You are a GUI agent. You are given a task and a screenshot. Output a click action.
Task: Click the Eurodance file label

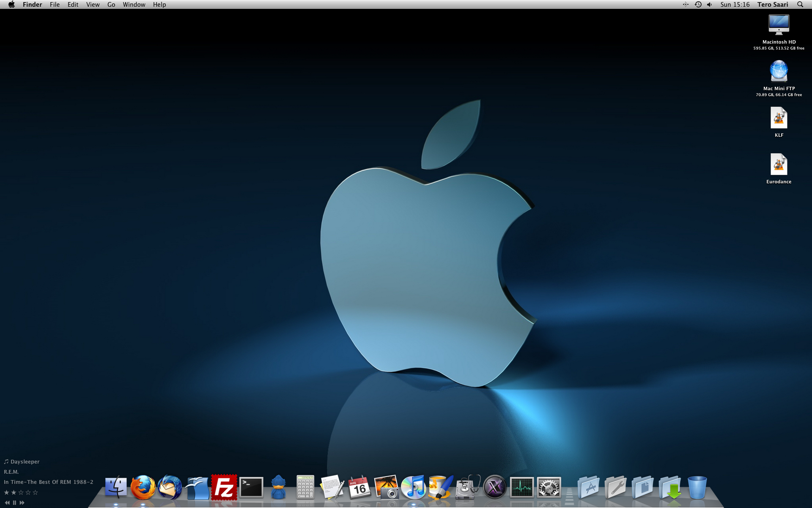[779, 182]
